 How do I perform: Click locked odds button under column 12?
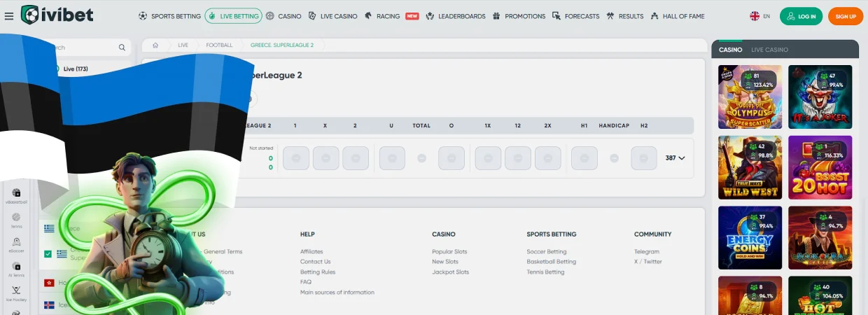(x=518, y=158)
